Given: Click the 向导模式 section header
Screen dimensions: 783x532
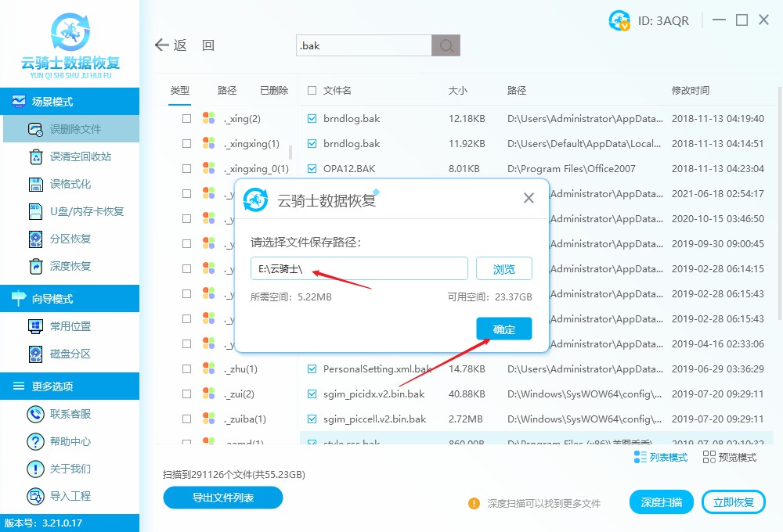Looking at the screenshot, I should 70,299.
